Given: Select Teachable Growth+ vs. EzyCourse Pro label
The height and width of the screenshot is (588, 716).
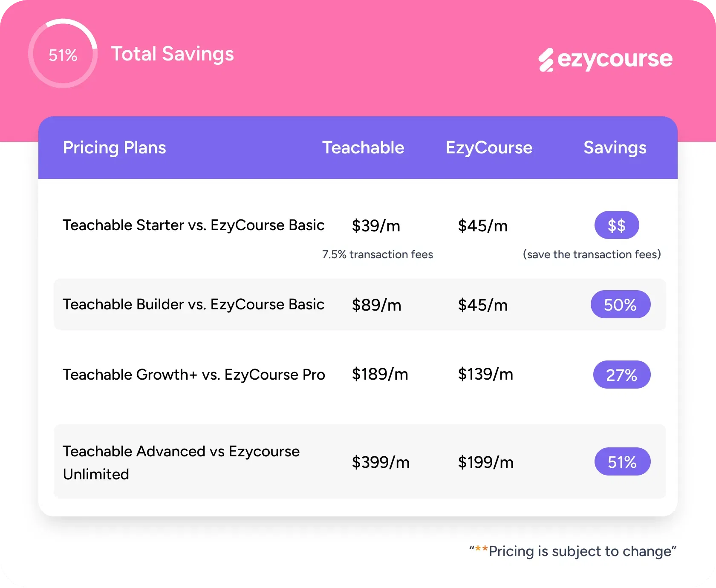Looking at the screenshot, I should pyautogui.click(x=194, y=375).
